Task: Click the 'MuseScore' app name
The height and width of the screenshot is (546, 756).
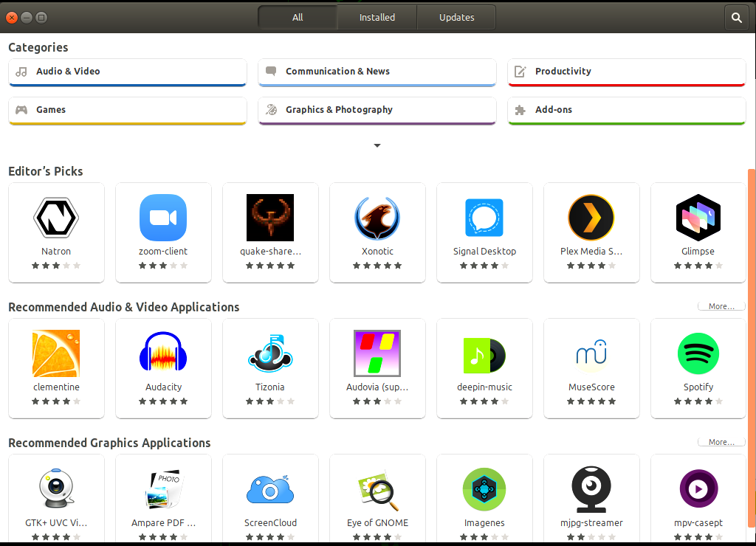Action: (591, 387)
